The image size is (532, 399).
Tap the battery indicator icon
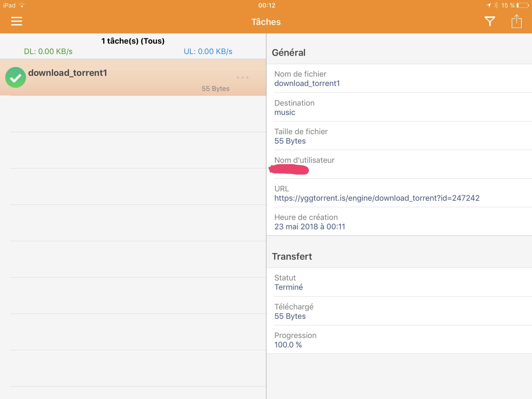pyautogui.click(x=522, y=5)
